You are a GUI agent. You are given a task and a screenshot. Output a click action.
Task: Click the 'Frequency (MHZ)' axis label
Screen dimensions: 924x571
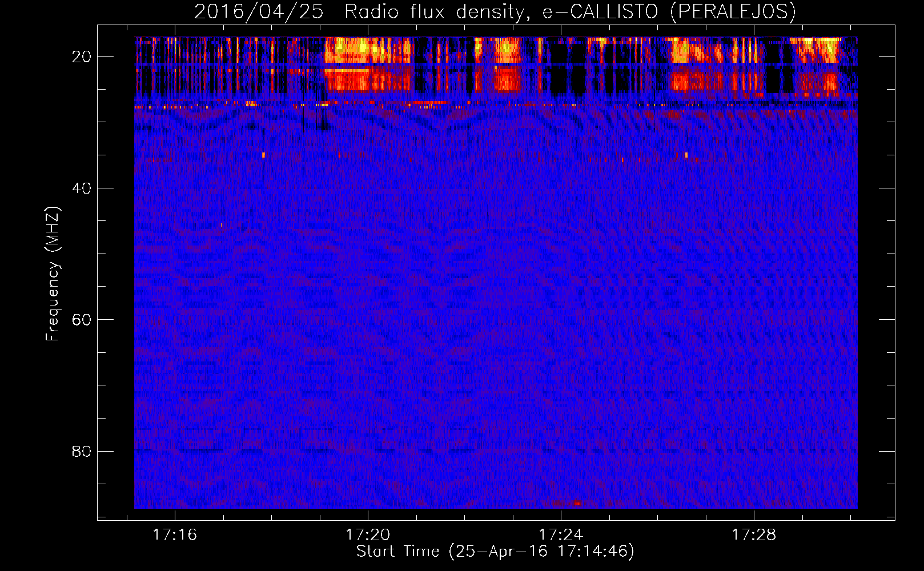[x=53, y=274]
